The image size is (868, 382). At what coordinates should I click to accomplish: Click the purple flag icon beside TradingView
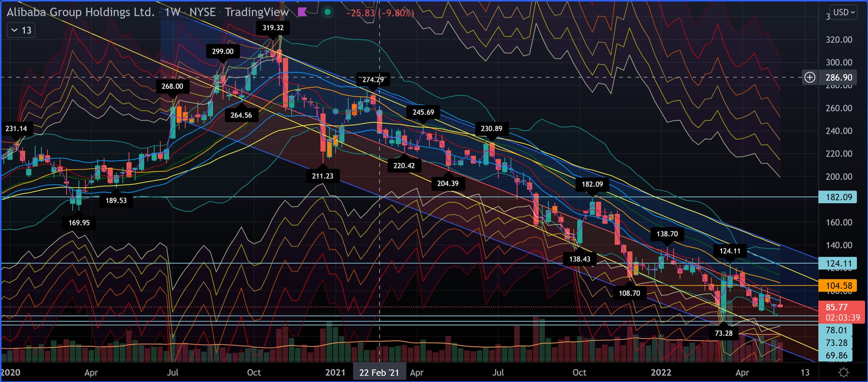(302, 12)
